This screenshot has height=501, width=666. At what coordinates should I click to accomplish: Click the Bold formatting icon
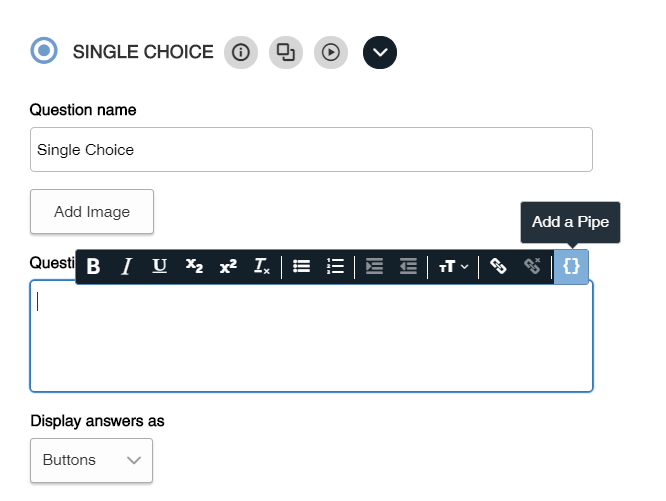click(x=94, y=266)
